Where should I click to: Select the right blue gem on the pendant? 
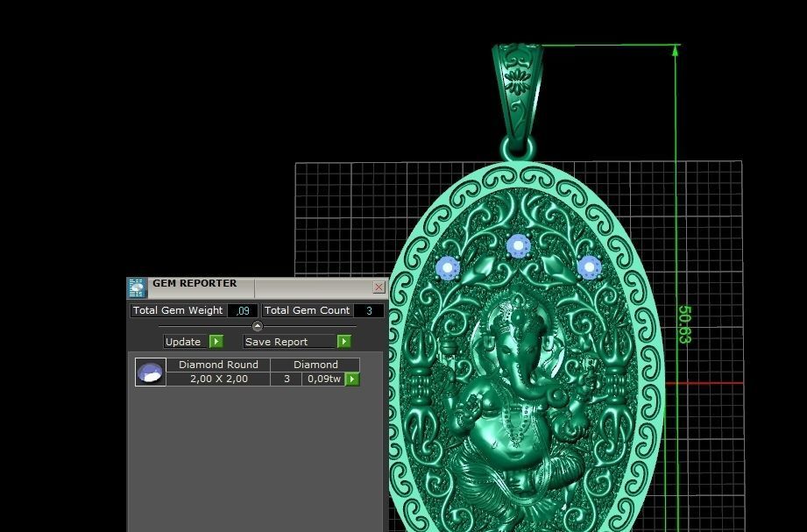click(590, 268)
